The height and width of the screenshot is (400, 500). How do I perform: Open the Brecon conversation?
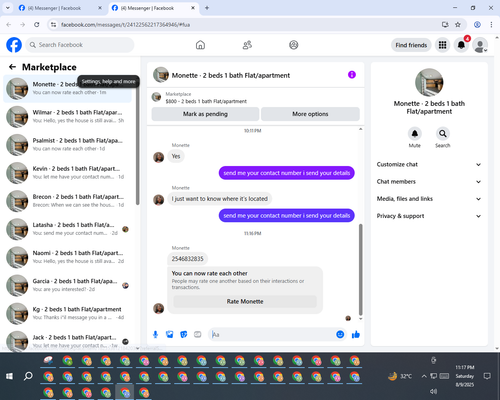[68, 201]
